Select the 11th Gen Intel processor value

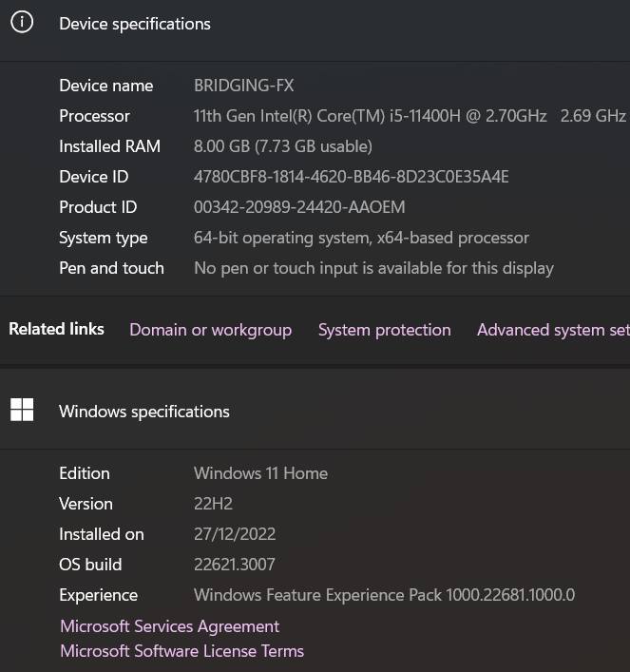tap(410, 116)
